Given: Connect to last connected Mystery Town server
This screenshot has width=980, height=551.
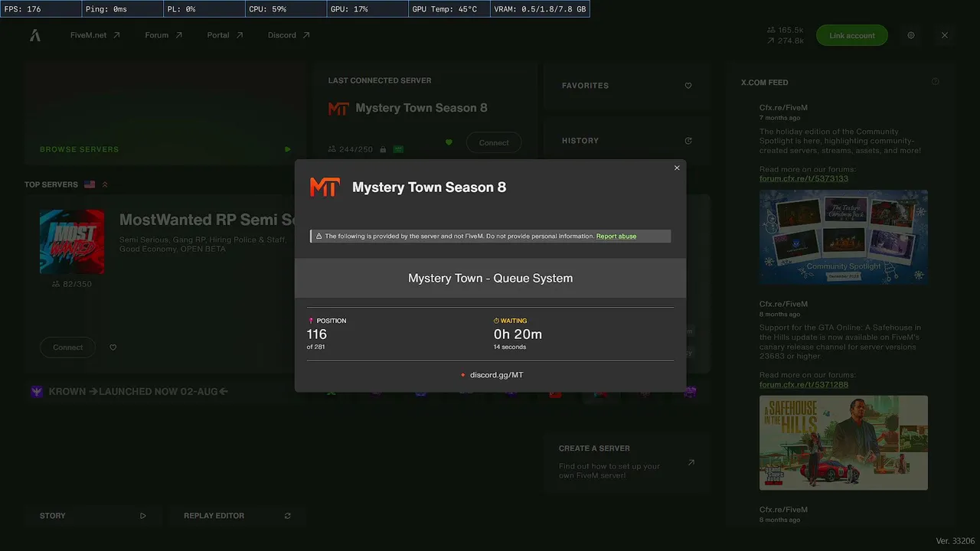Looking at the screenshot, I should [494, 142].
